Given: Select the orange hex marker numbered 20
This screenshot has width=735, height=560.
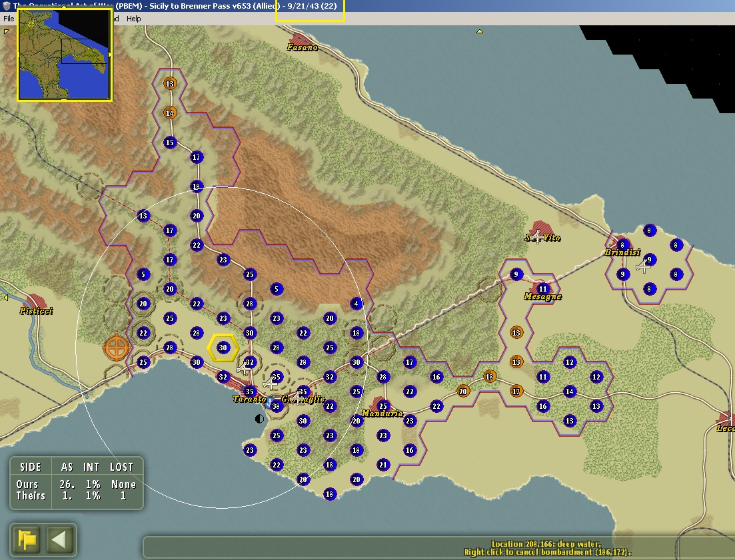Looking at the screenshot, I should (462, 392).
